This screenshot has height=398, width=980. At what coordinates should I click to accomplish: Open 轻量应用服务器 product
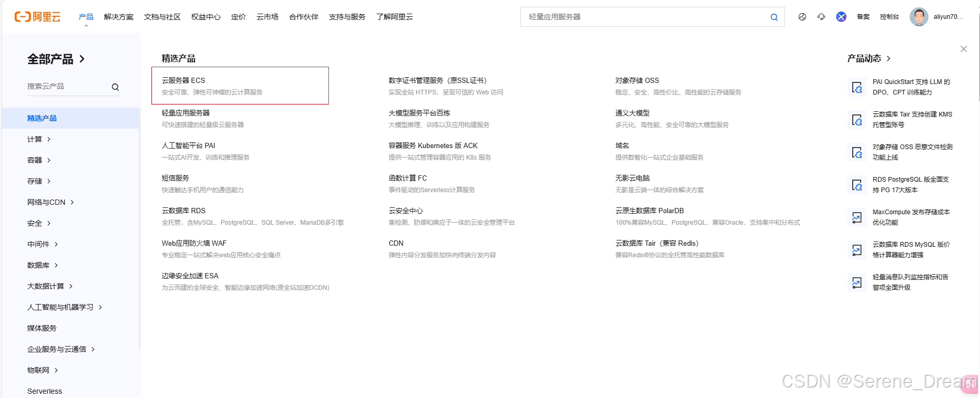click(x=185, y=113)
